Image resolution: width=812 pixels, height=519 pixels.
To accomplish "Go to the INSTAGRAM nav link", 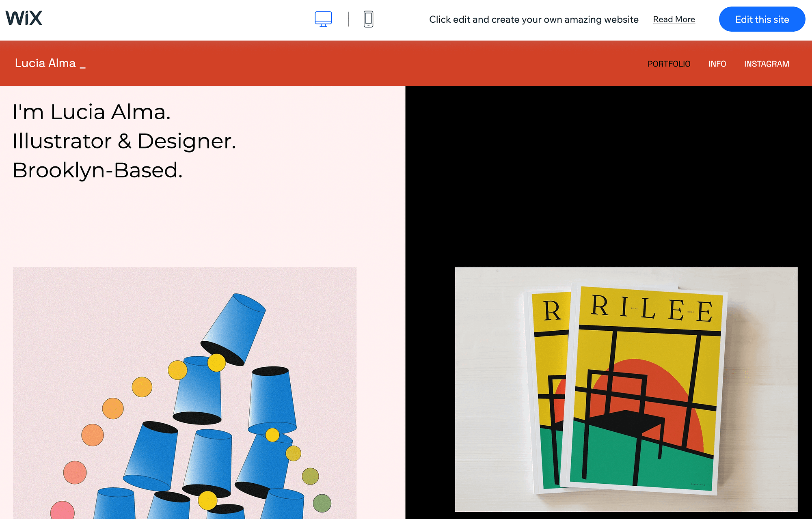I will pyautogui.click(x=766, y=64).
